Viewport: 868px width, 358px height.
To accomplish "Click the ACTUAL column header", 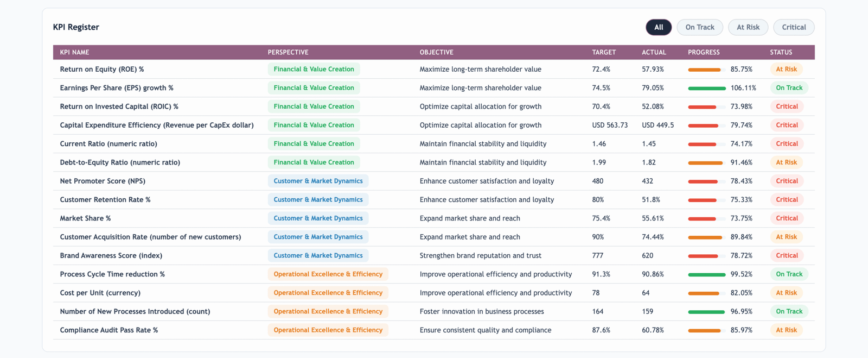I will 654,52.
